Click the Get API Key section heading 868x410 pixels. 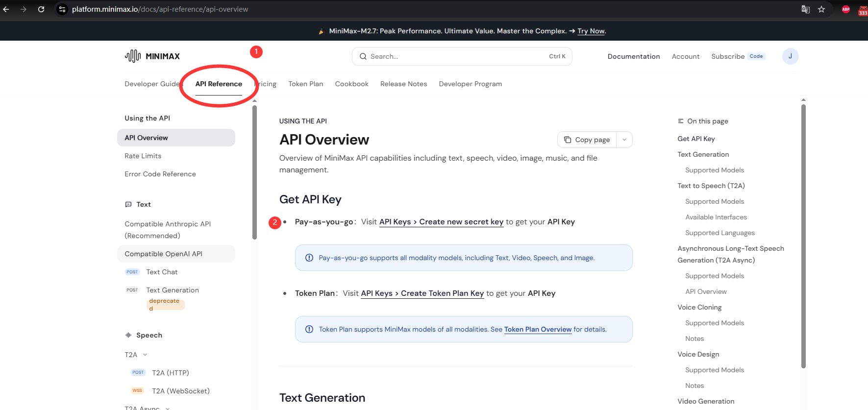310,199
